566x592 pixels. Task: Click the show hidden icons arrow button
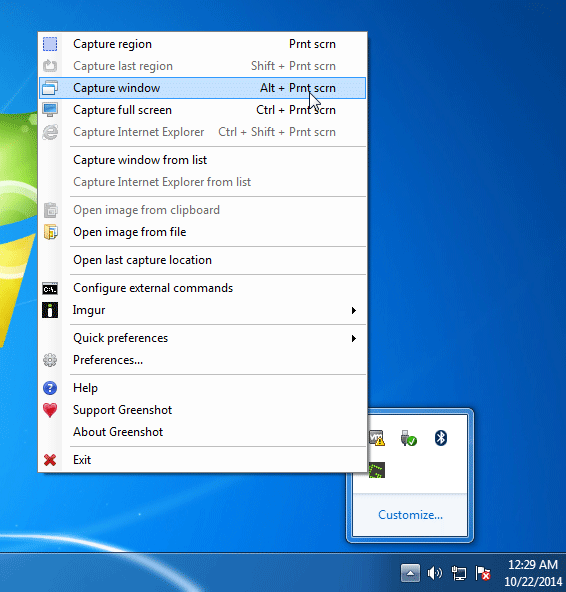pos(410,574)
